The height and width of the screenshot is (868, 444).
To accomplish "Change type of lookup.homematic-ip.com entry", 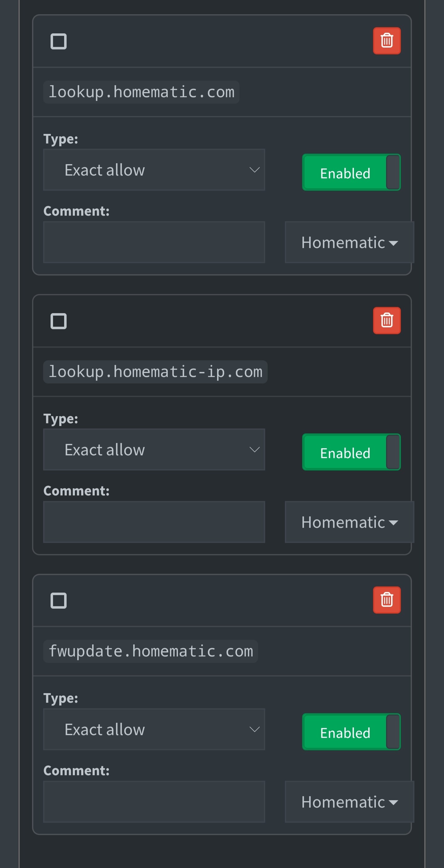I will tap(154, 449).
